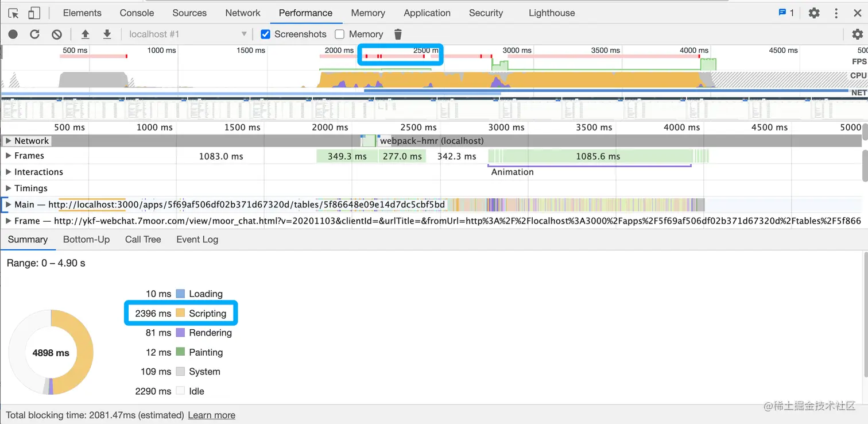Viewport: 868px width, 424px height.
Task: Start recording with the Record button
Action: 13,34
